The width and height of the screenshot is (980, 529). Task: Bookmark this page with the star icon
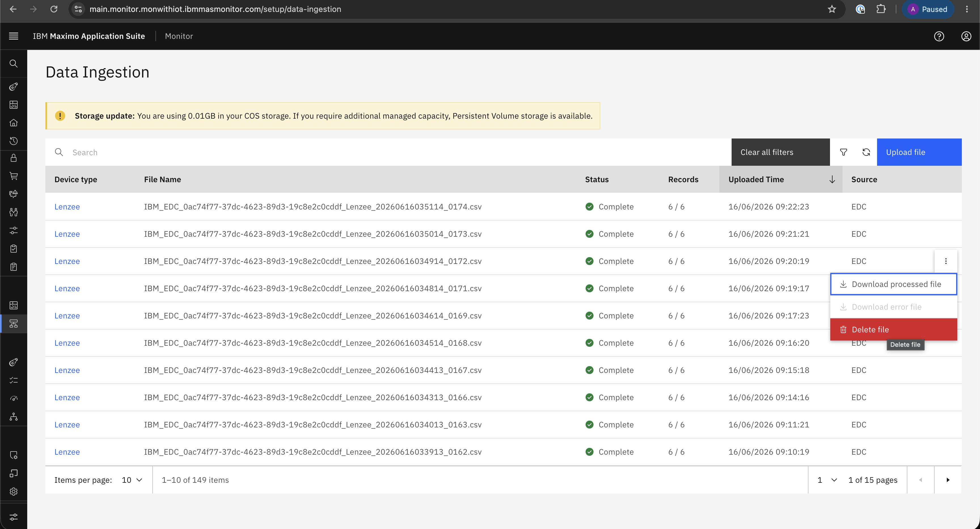(832, 9)
